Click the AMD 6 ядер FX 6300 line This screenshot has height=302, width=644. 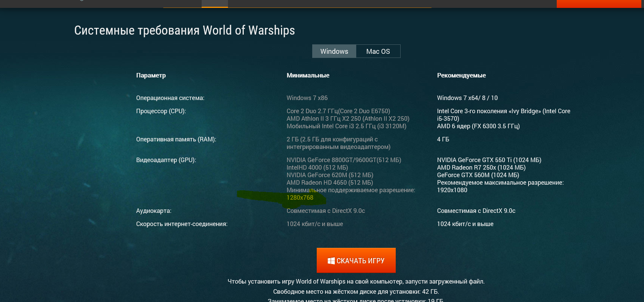point(478,126)
